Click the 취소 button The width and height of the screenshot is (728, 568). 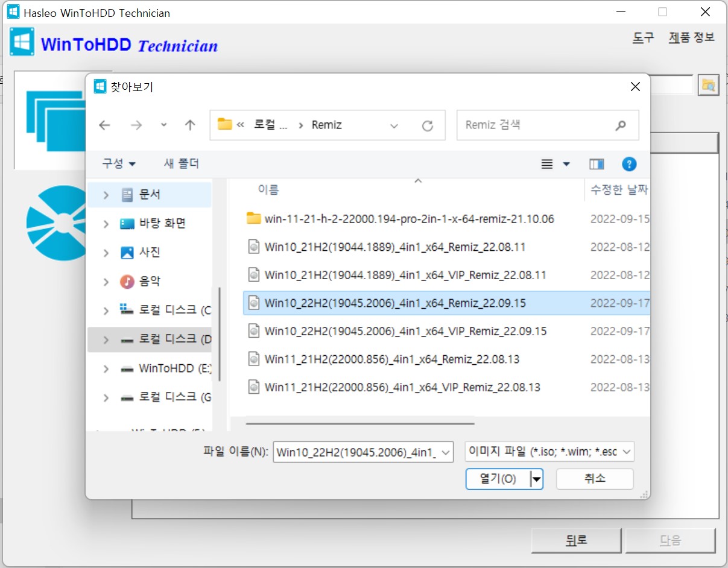[x=595, y=479]
